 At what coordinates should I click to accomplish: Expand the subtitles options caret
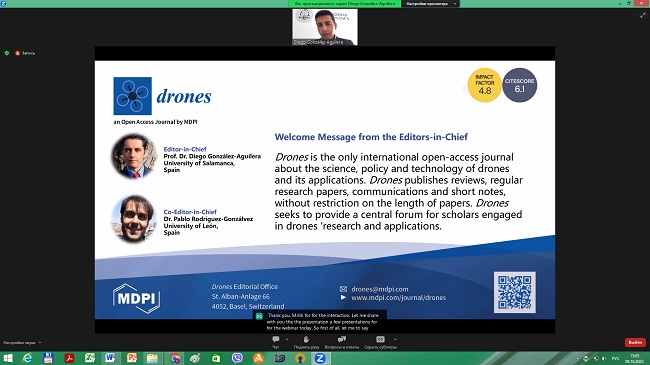(395, 339)
